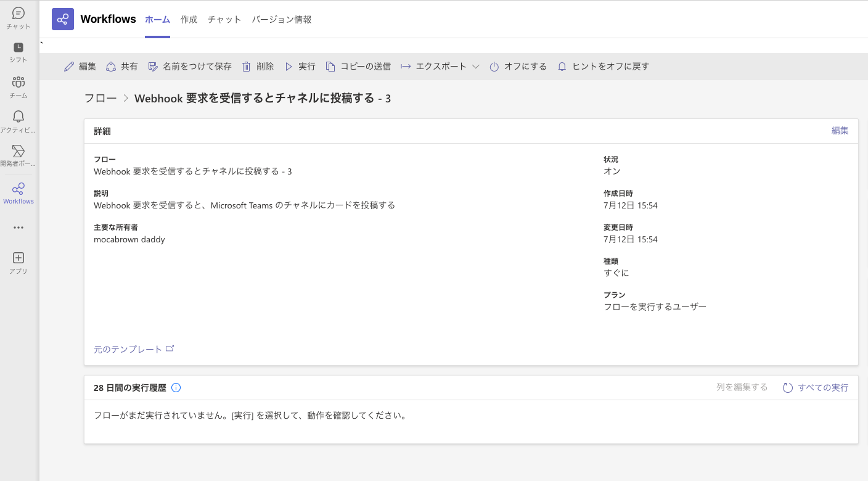The width and height of the screenshot is (868, 481).
Task: Open the Activity feed icon
Action: tap(18, 117)
